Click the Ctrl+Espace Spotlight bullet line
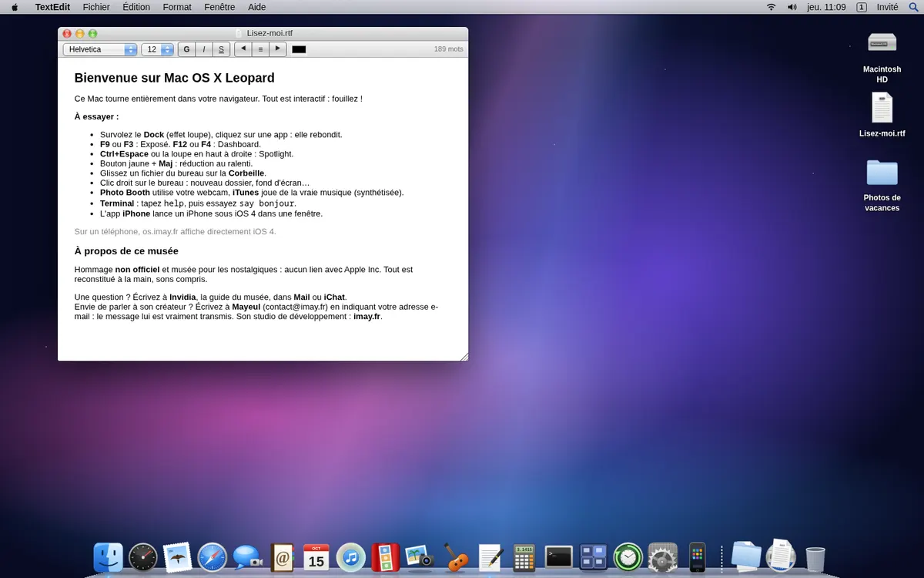 [196, 154]
